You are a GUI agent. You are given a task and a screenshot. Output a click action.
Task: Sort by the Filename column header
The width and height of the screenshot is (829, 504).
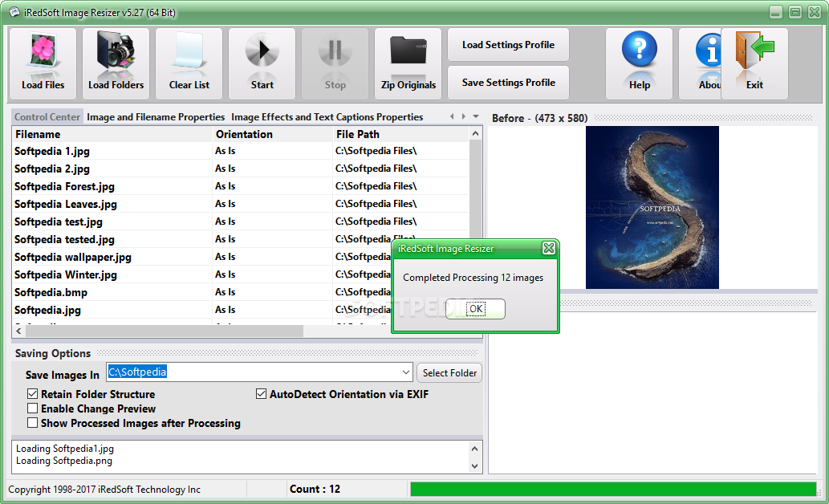click(112, 134)
